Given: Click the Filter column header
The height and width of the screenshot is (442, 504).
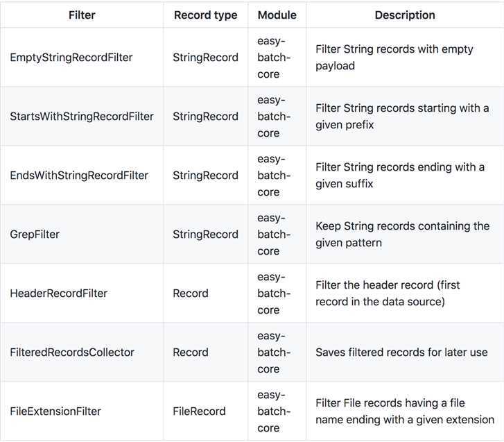Looking at the screenshot, I should 82,15.
